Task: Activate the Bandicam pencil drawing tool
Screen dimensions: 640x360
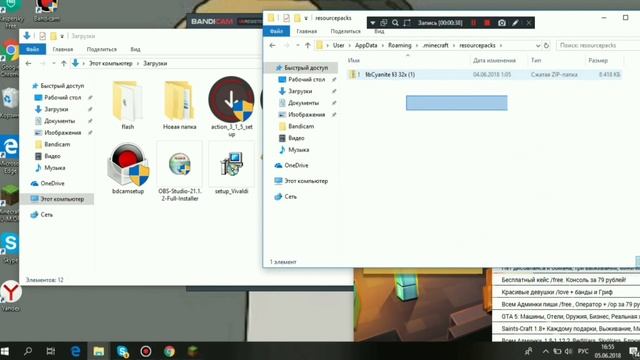Action: coord(515,23)
